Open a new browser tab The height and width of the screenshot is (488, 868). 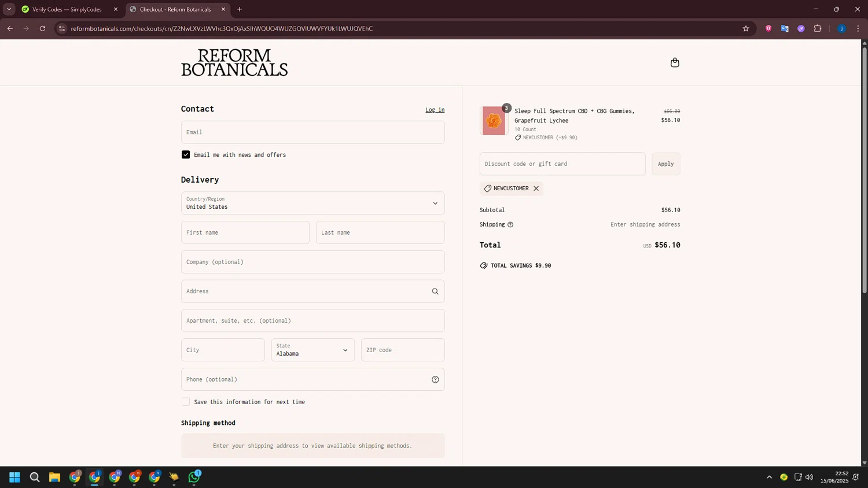point(240,9)
